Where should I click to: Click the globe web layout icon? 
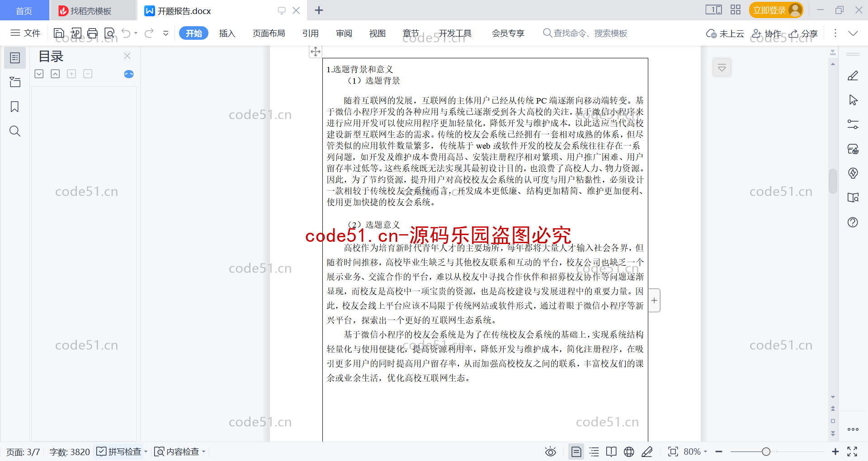click(629, 452)
